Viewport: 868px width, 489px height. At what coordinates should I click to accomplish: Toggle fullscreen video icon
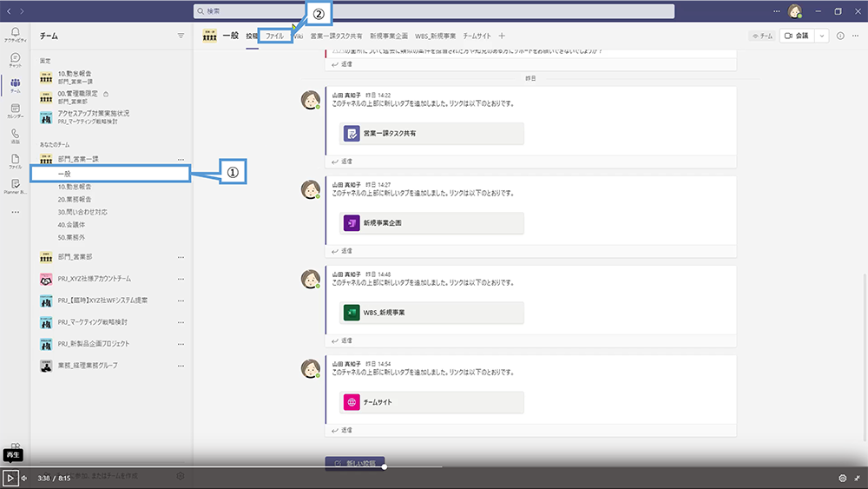(x=857, y=478)
